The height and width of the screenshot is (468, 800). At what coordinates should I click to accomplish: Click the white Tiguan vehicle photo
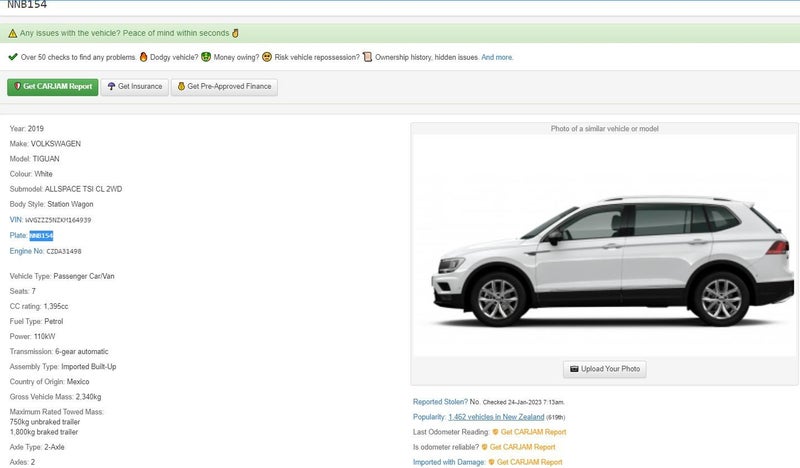click(605, 245)
